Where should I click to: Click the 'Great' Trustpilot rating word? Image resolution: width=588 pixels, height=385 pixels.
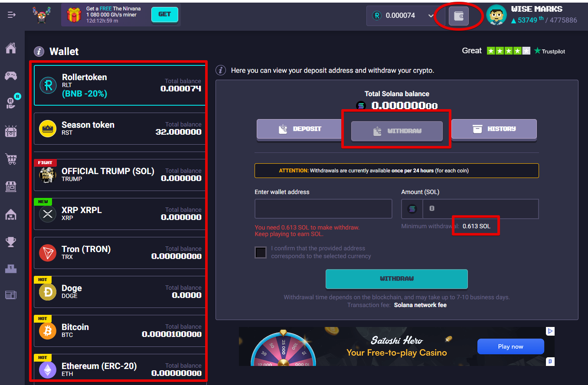click(472, 51)
